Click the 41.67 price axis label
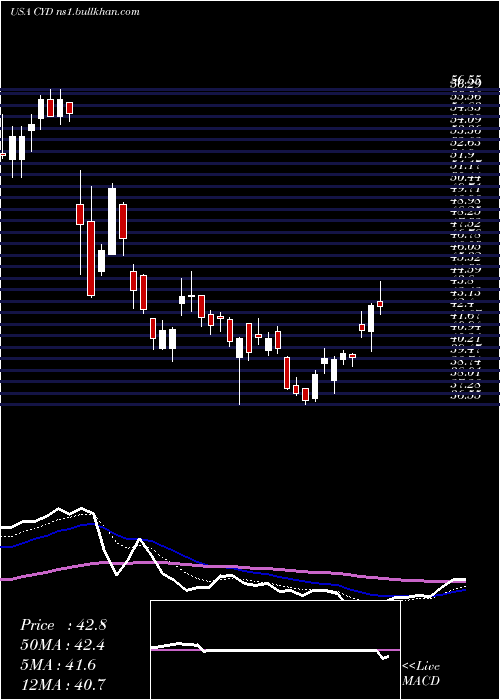The width and height of the screenshot is (500, 700). click(x=465, y=317)
